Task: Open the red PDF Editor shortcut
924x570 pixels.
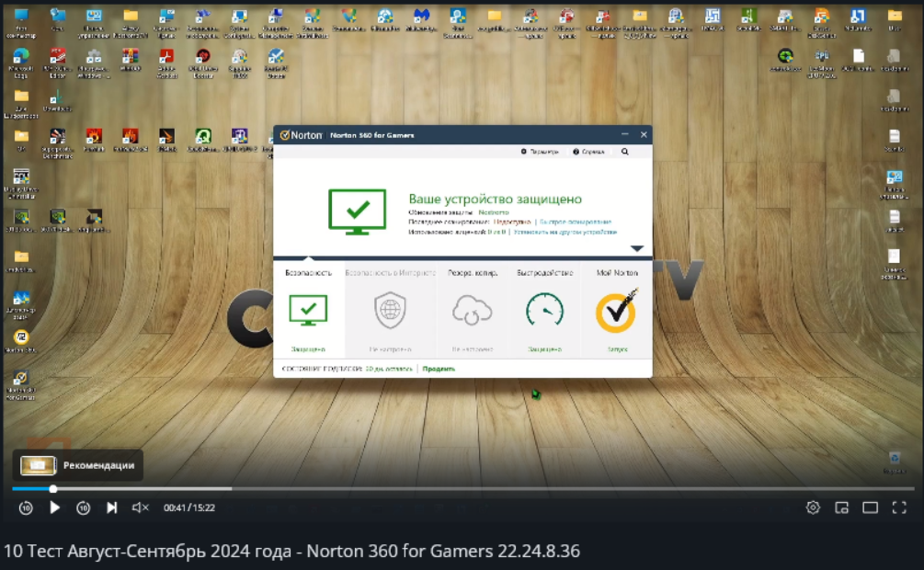Action: (57, 63)
